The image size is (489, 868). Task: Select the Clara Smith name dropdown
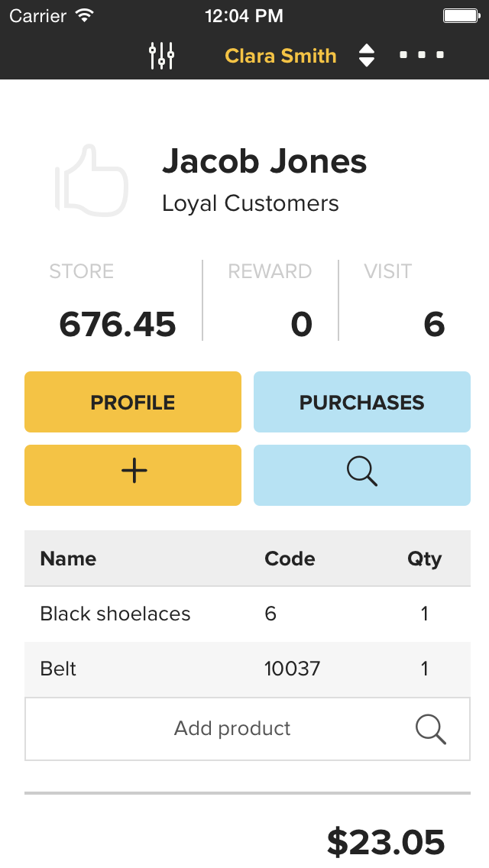coord(280,56)
